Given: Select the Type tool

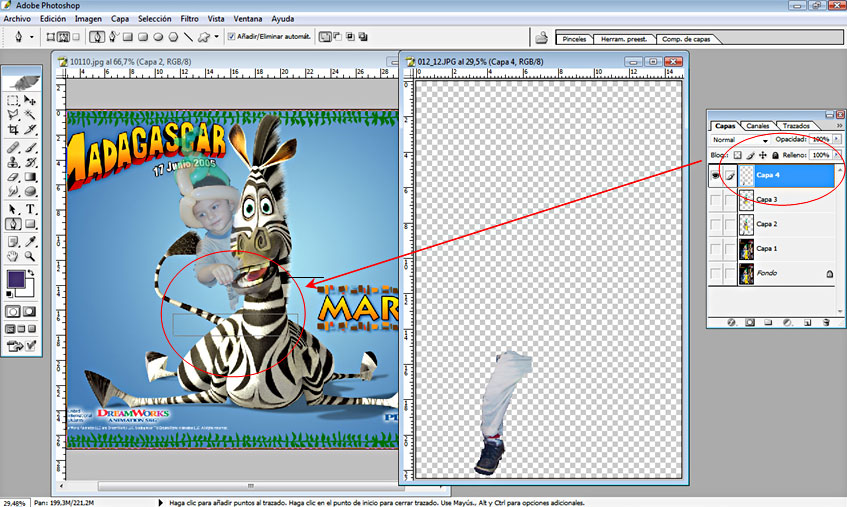Looking at the screenshot, I should coord(30,209).
